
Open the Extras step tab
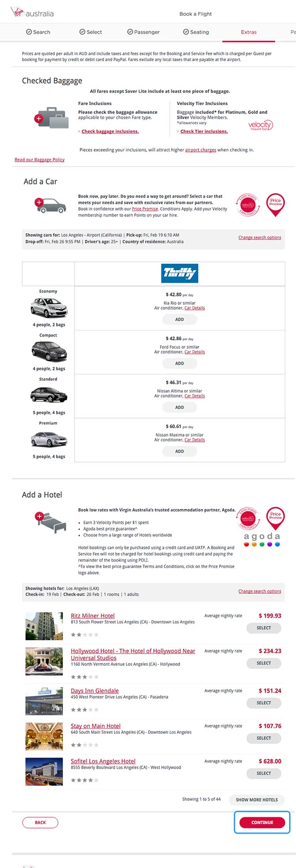tap(249, 32)
